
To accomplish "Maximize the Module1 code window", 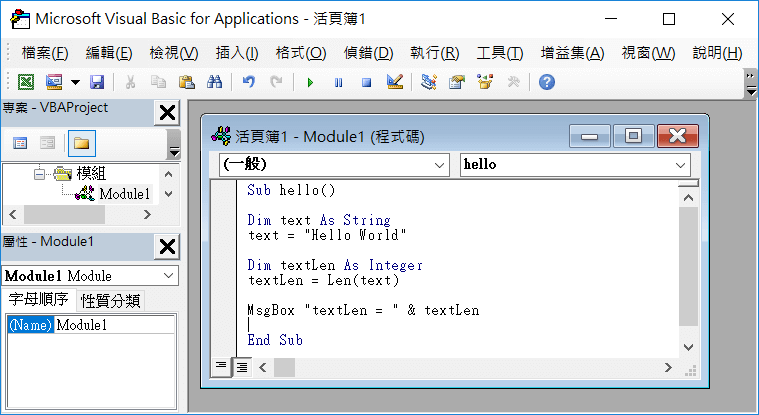I will (633, 136).
